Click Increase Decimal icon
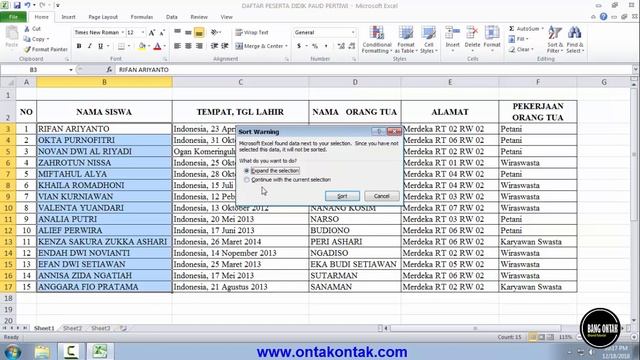 [x=341, y=46]
